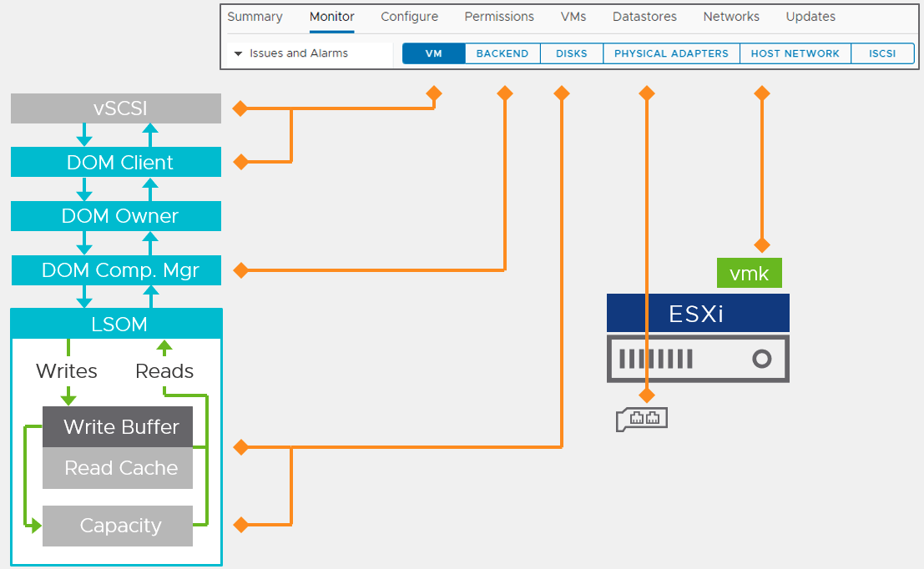Switch to the Configure tab
The height and width of the screenshot is (569, 924).
(409, 17)
